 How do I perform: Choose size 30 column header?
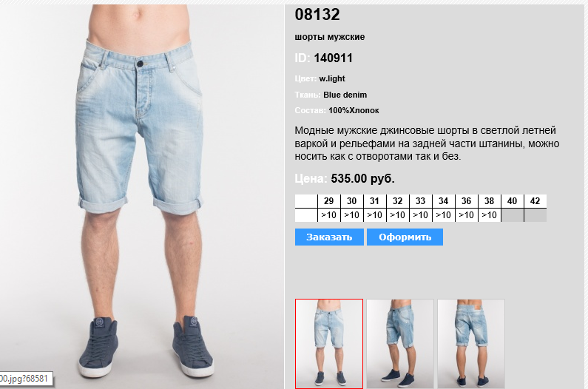coord(352,201)
